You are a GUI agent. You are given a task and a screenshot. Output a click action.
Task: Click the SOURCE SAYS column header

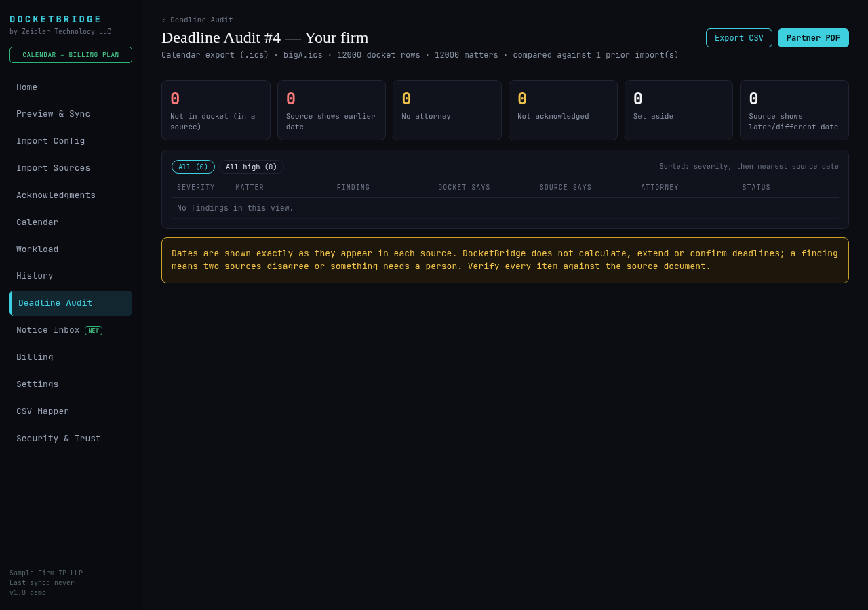pyautogui.click(x=566, y=188)
